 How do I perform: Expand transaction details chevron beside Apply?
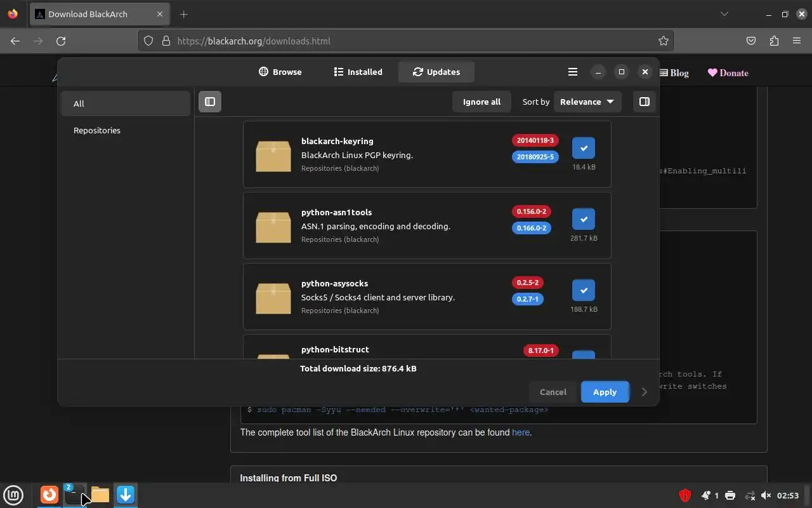[x=645, y=392]
